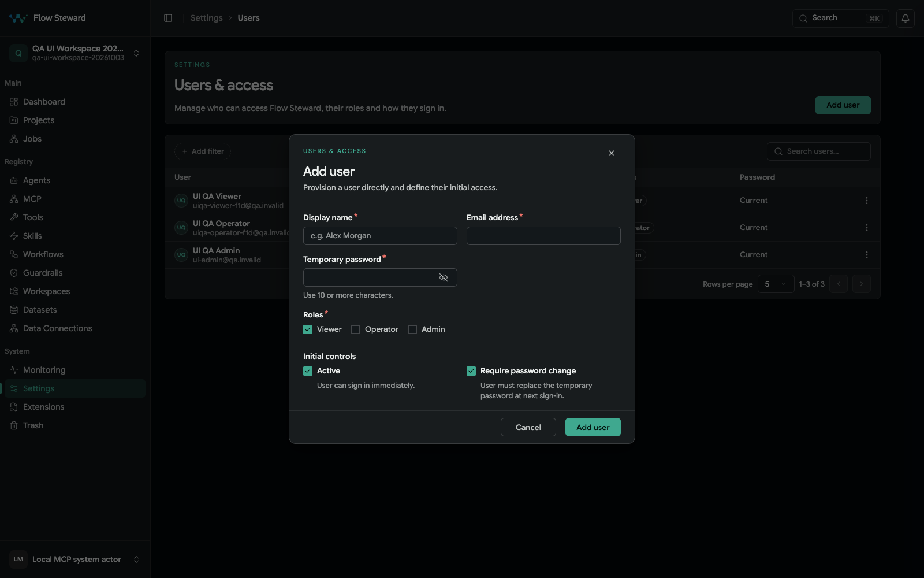
Task: Click the Extensions puzzle icon
Action: point(14,407)
